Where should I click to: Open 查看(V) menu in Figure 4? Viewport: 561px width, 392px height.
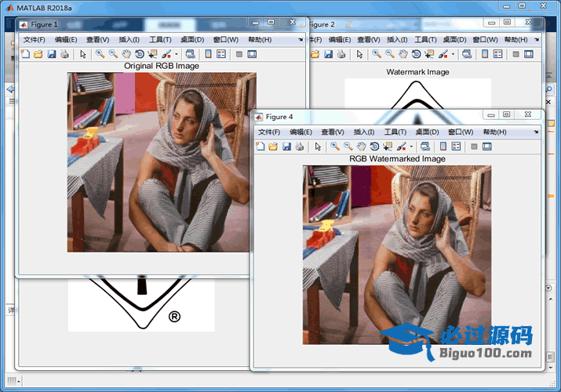333,132
